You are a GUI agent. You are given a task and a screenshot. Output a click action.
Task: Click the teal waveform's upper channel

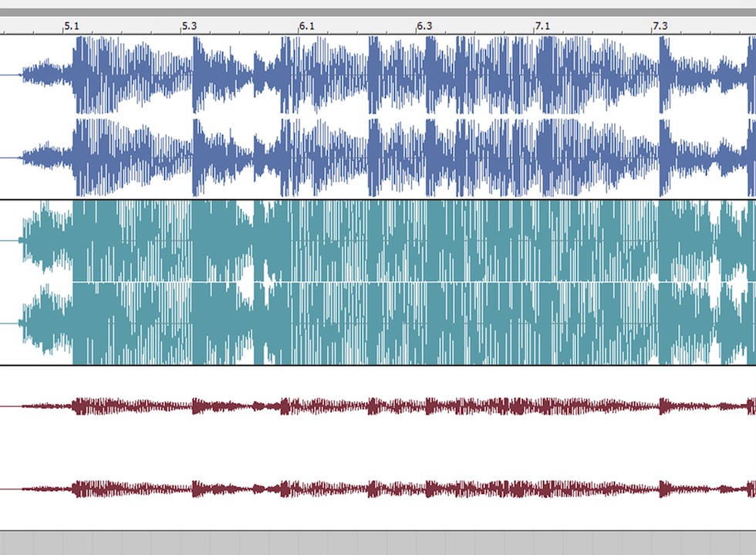[x=386, y=241]
